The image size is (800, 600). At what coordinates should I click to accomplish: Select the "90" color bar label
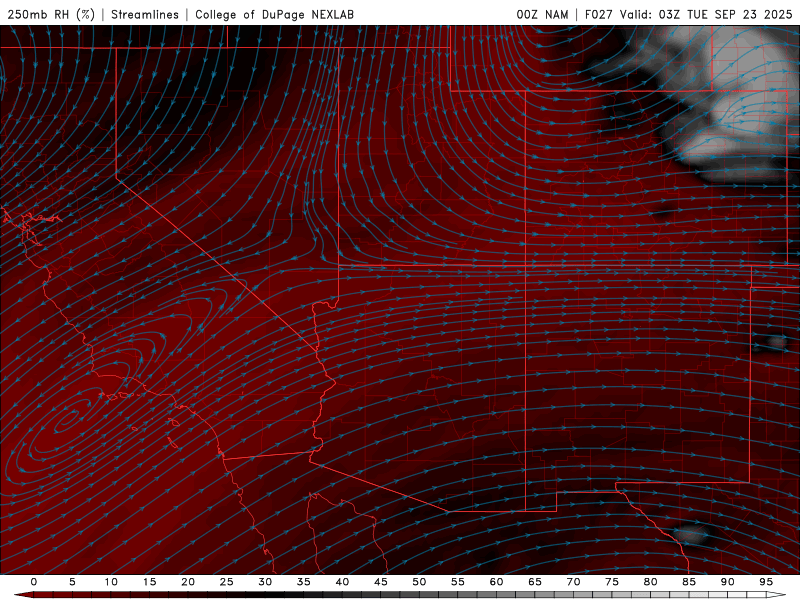(x=727, y=582)
